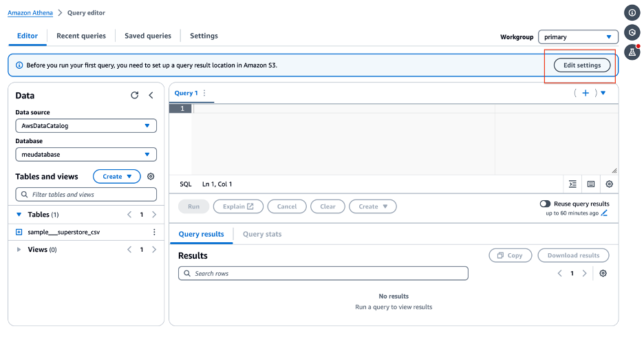Image resolution: width=644 pixels, height=344 pixels.
Task: Go to next page of Views
Action: (154, 249)
